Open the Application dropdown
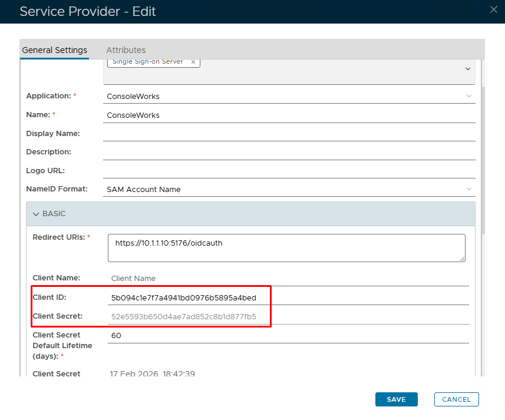505x420 pixels. (468, 96)
